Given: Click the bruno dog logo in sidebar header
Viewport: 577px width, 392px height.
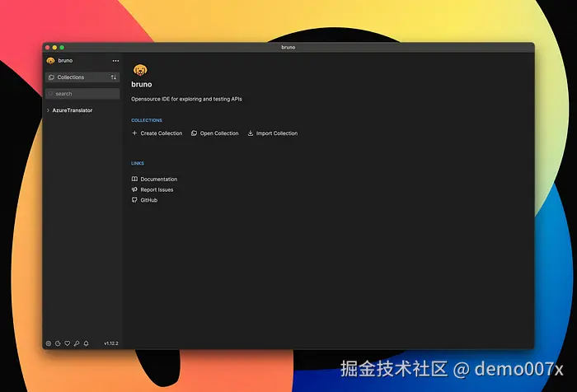Looking at the screenshot, I should 51,61.
